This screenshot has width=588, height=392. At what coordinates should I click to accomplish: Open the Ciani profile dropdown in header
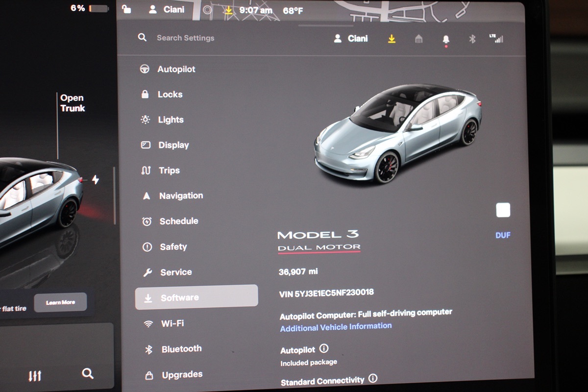click(x=351, y=39)
